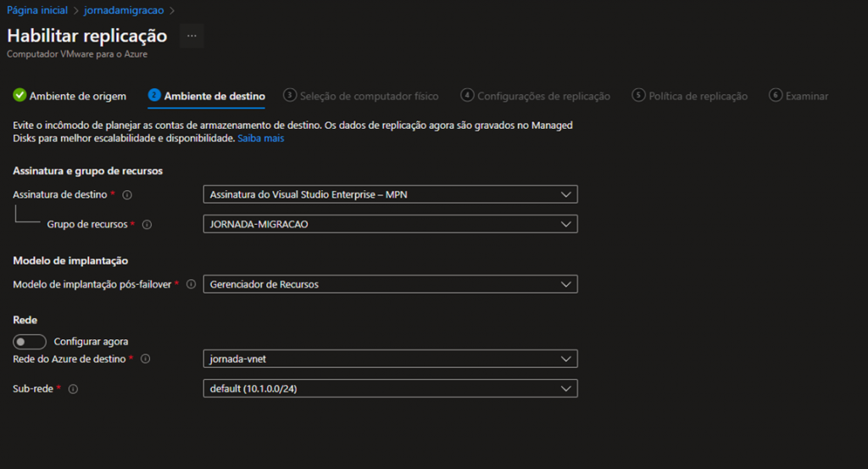The width and height of the screenshot is (868, 469).
Task: Click info icon next to Sub-rede
Action: coord(73,389)
